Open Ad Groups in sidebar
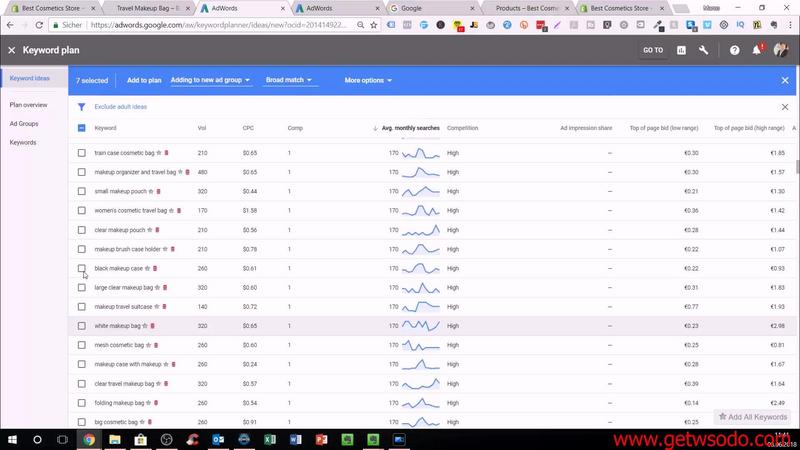This screenshot has height=450, width=800. coord(23,123)
